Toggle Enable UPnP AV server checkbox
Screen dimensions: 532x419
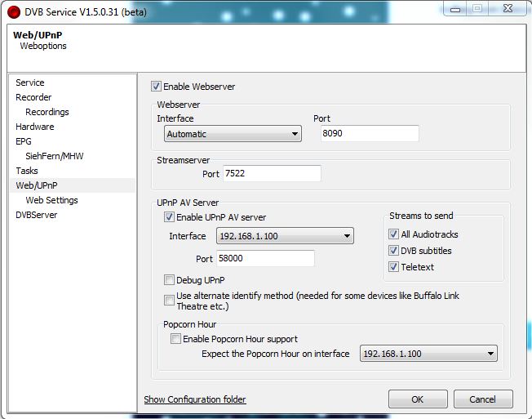(169, 217)
